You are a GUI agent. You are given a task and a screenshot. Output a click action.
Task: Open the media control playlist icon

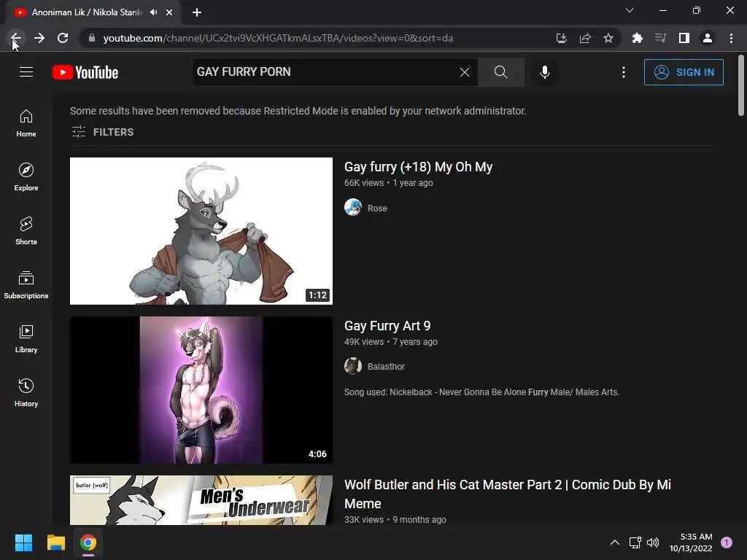click(660, 38)
